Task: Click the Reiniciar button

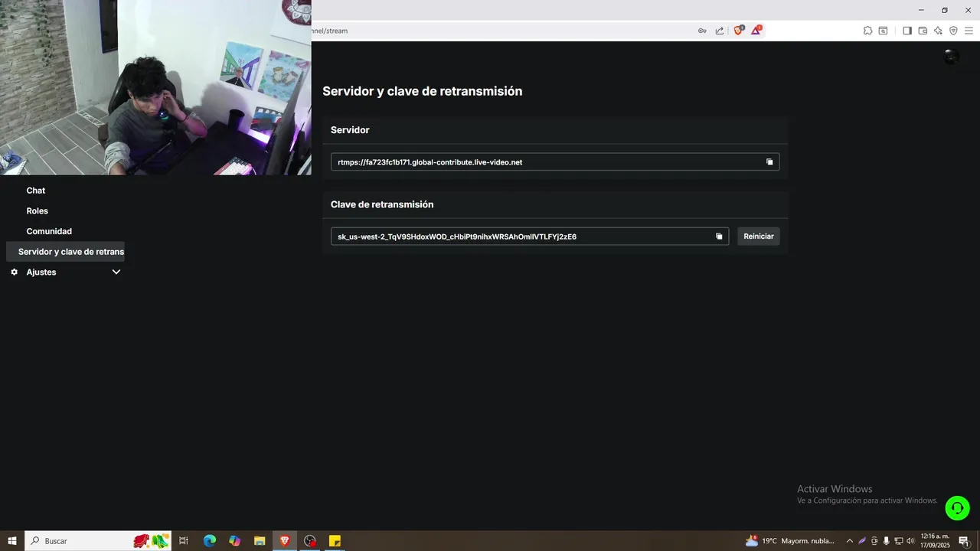Action: [759, 236]
